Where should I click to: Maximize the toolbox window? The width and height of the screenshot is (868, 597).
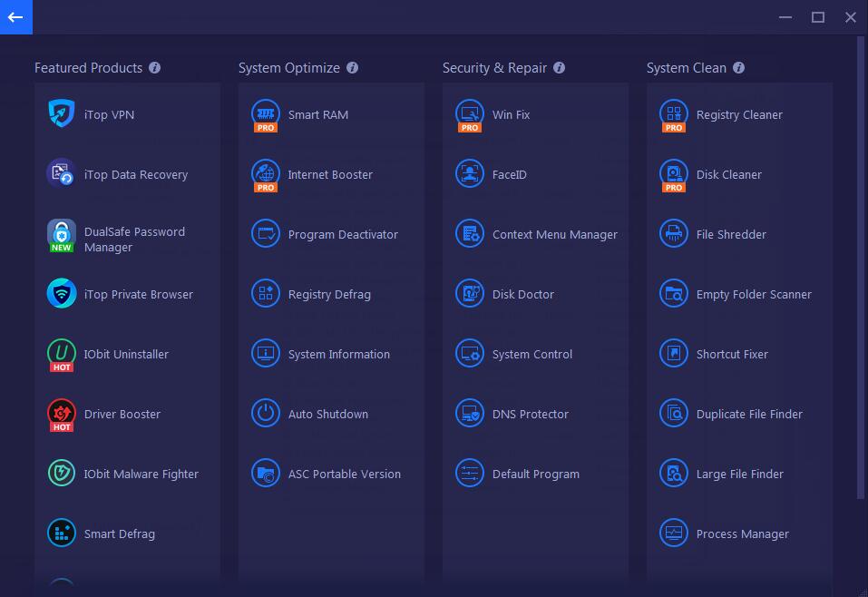tap(817, 17)
